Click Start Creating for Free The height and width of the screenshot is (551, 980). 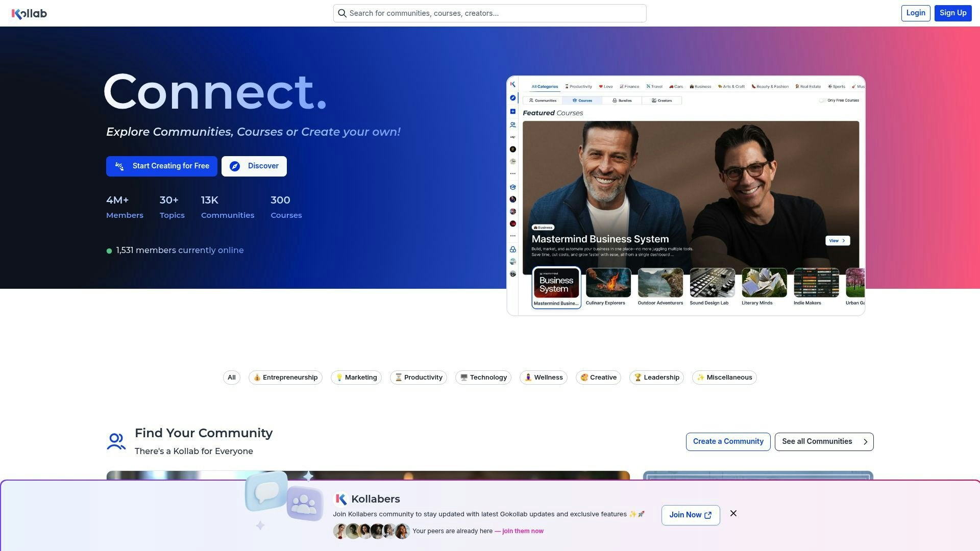[x=162, y=166]
